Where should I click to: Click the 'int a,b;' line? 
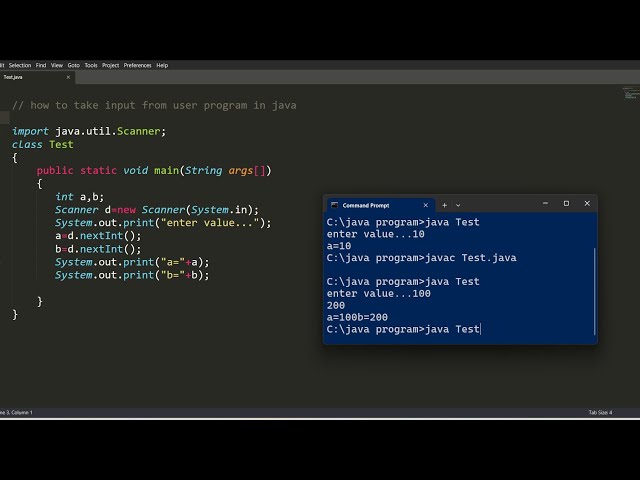[80, 197]
